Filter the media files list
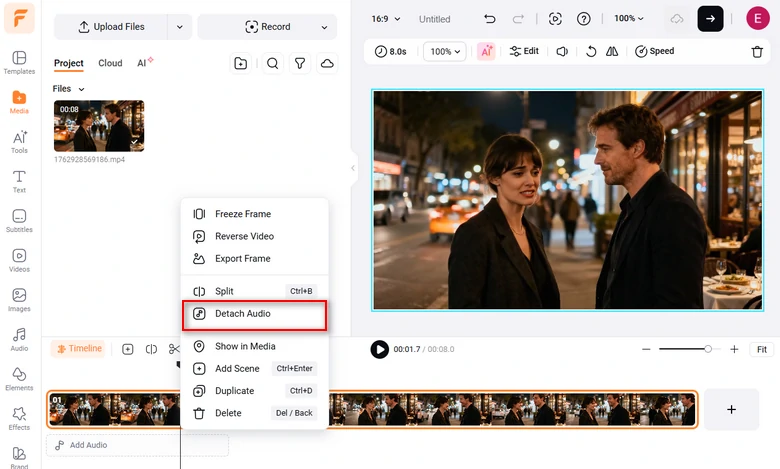 pos(299,63)
